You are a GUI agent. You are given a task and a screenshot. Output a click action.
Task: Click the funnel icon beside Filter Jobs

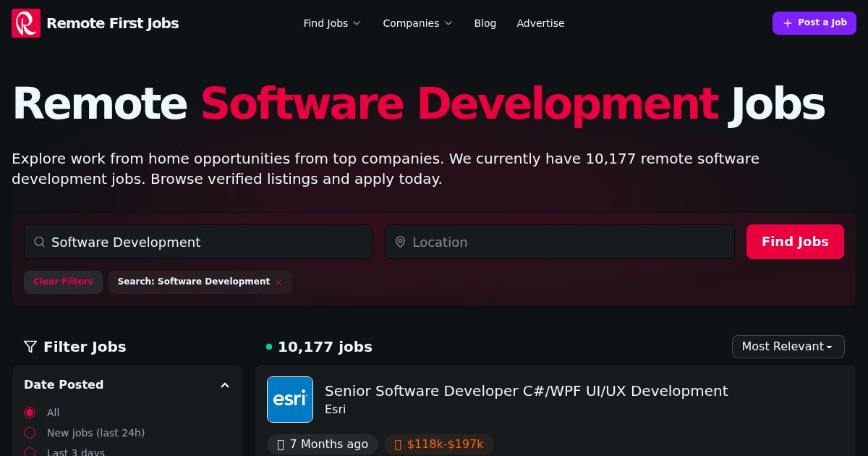(x=30, y=347)
